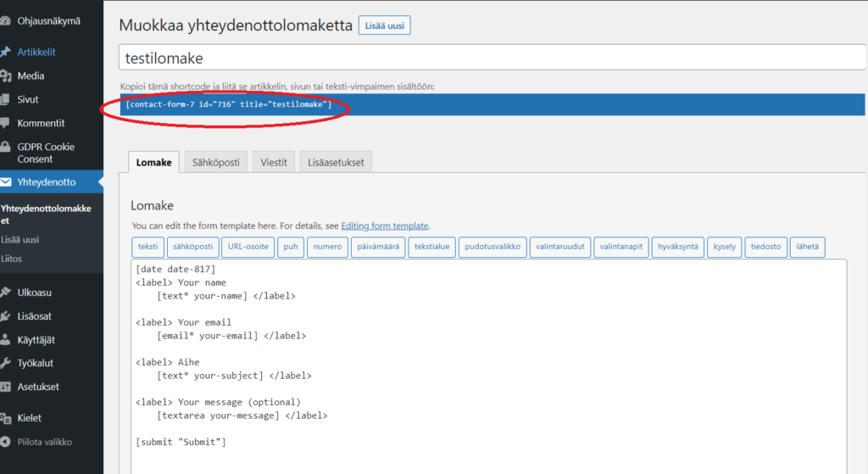Click the Artikkelit pin icon

point(5,52)
